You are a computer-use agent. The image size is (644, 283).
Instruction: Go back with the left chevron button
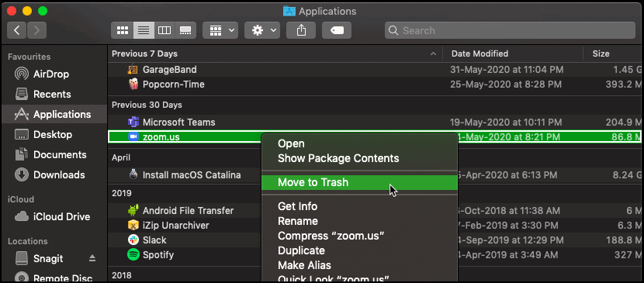pyautogui.click(x=17, y=30)
